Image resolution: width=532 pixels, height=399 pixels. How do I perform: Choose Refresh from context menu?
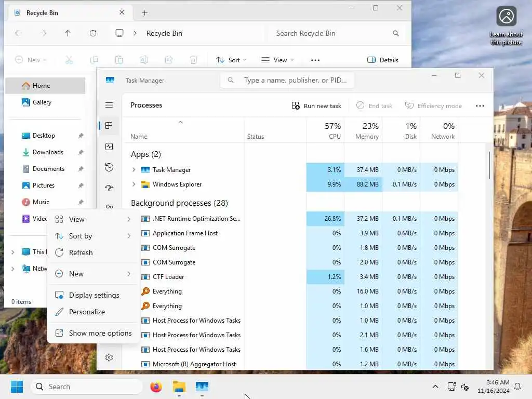94,253
